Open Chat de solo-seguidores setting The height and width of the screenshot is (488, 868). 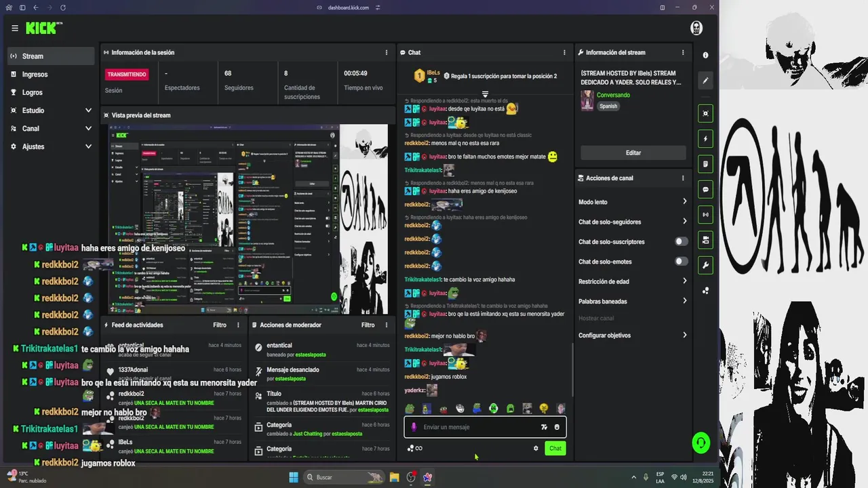(633, 222)
